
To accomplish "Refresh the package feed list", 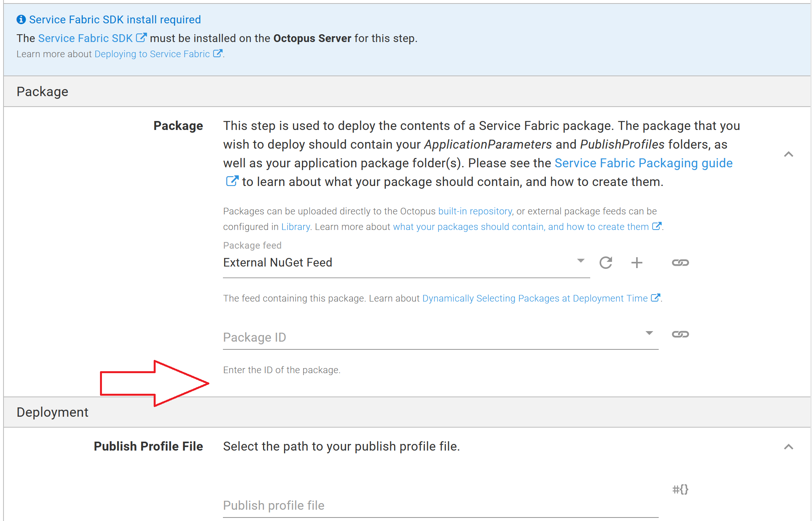I will coord(606,263).
